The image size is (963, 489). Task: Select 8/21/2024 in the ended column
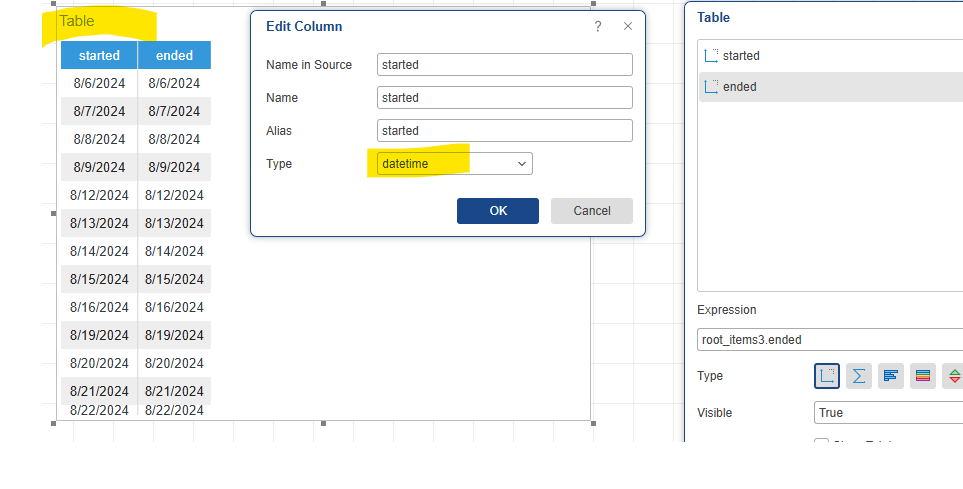pyautogui.click(x=174, y=391)
